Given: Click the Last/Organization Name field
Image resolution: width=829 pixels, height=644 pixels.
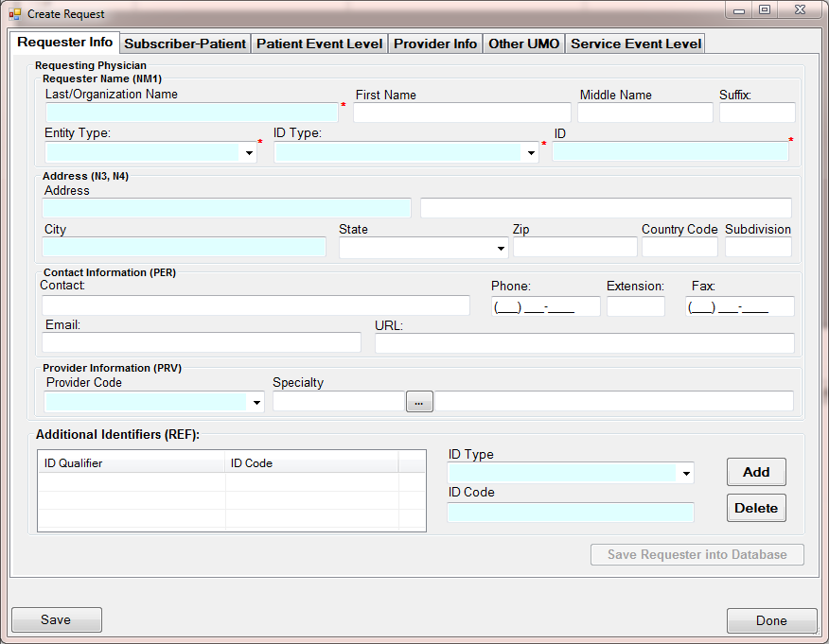Looking at the screenshot, I should point(191,113).
